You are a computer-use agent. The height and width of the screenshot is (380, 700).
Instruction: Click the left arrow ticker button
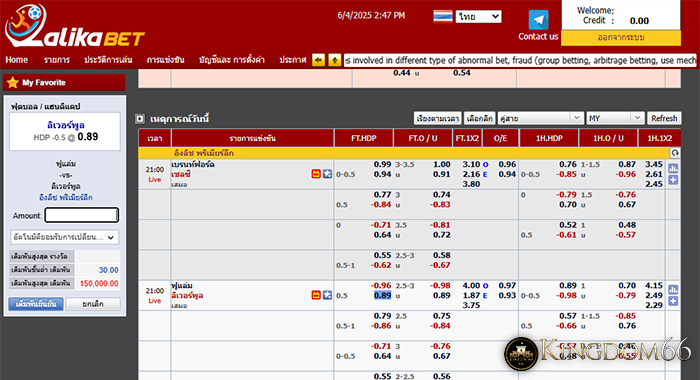pyautogui.click(x=318, y=60)
